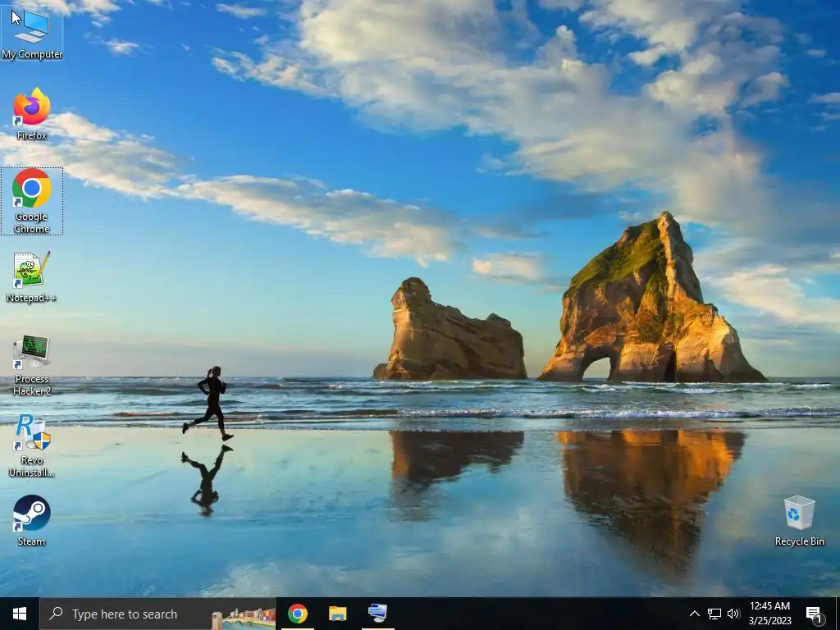Image resolution: width=840 pixels, height=630 pixels.
Task: Open the volume speaker tray icon
Action: pos(733,614)
